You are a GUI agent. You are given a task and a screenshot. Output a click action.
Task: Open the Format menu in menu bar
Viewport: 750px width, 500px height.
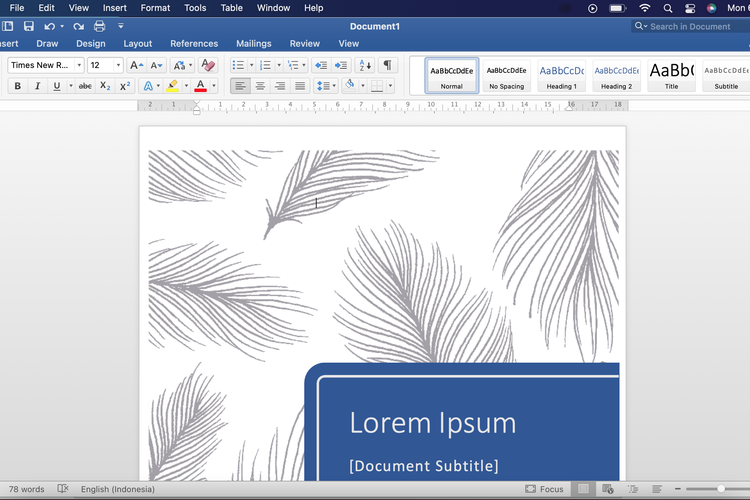coord(155,8)
